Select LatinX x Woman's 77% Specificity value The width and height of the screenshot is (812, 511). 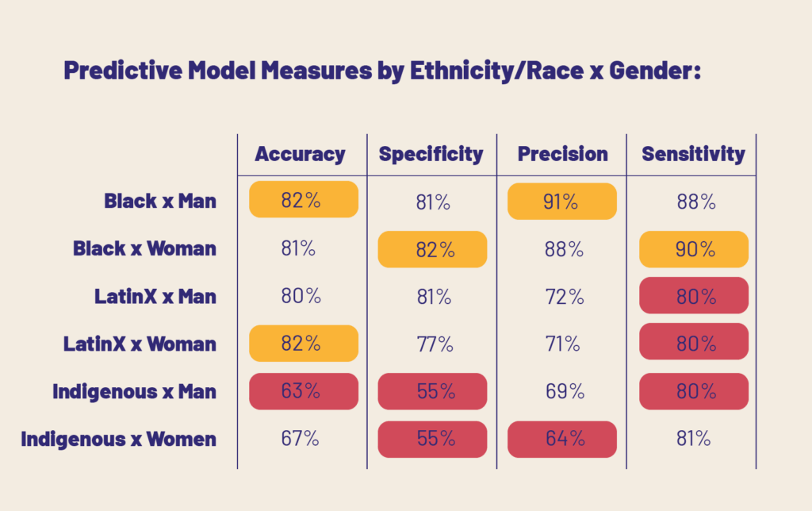pyautogui.click(x=433, y=344)
